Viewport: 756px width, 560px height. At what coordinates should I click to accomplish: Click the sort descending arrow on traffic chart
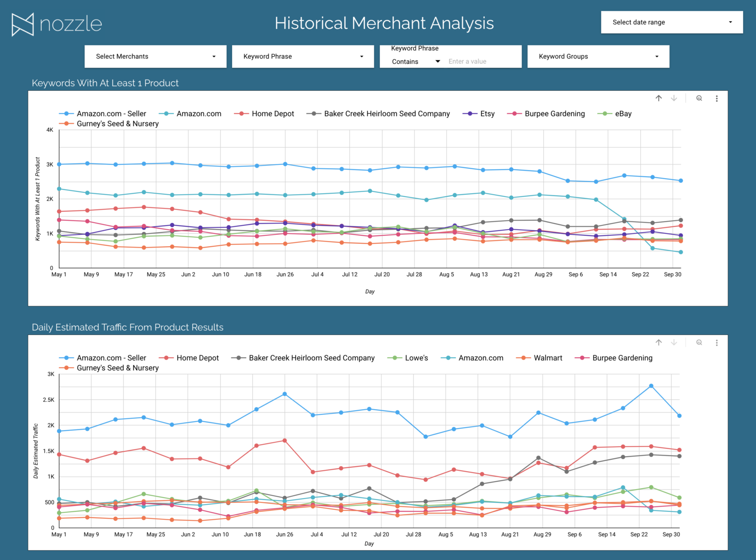pyautogui.click(x=674, y=343)
